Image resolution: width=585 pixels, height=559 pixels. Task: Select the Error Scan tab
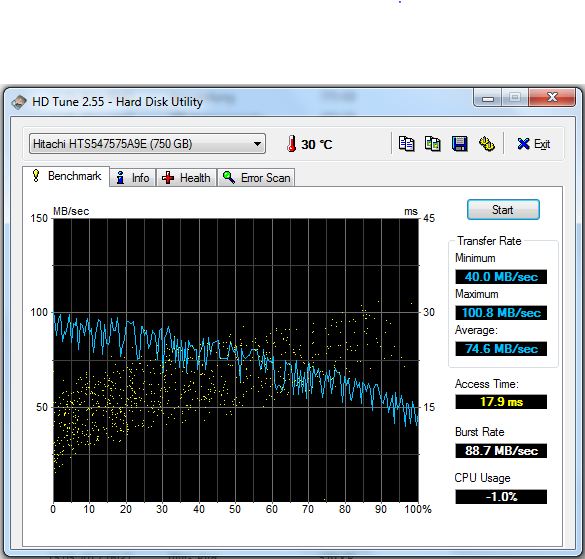tap(256, 178)
